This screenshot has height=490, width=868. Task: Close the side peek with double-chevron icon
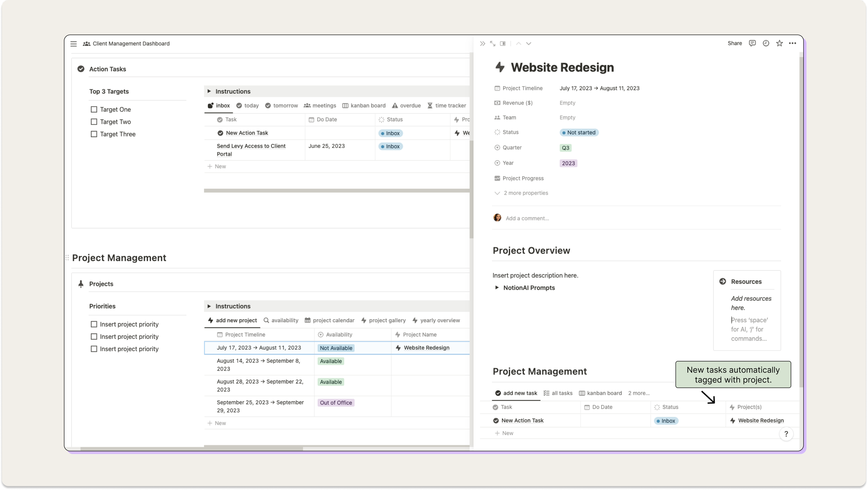pyautogui.click(x=483, y=44)
